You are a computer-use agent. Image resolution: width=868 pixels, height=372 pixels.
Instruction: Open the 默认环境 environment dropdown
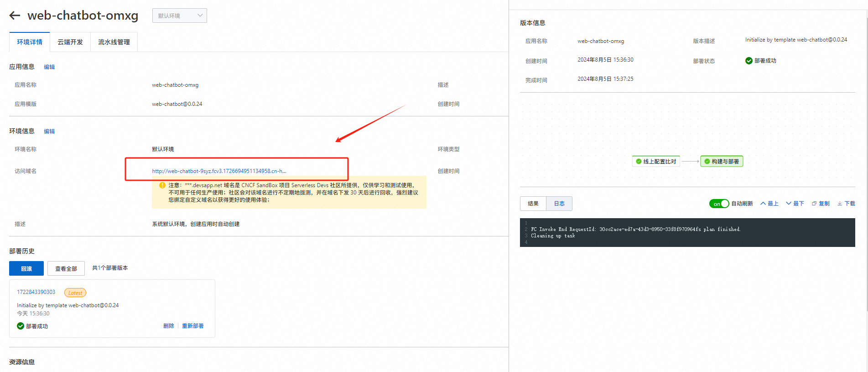[179, 16]
